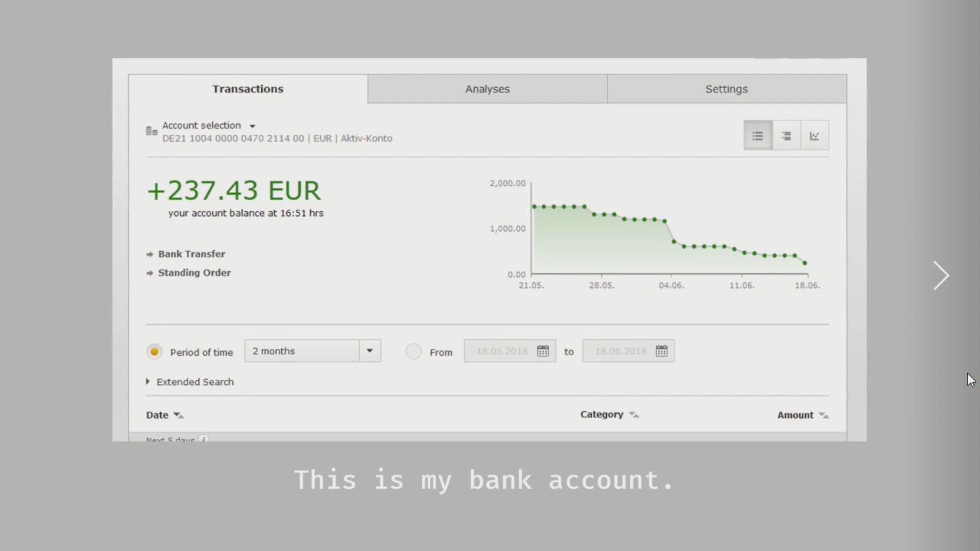
Task: Open the chart/graph view icon
Action: pos(815,135)
